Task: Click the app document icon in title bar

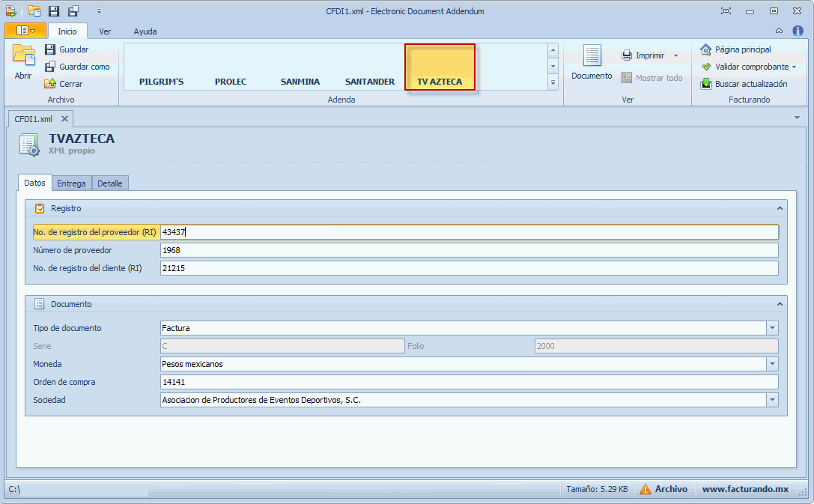Action: (11, 11)
